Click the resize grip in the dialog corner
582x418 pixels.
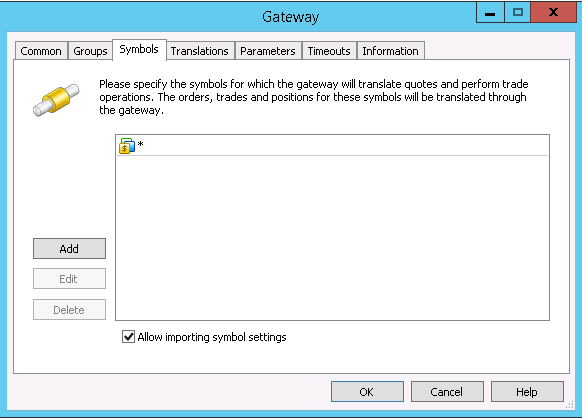tap(570, 405)
